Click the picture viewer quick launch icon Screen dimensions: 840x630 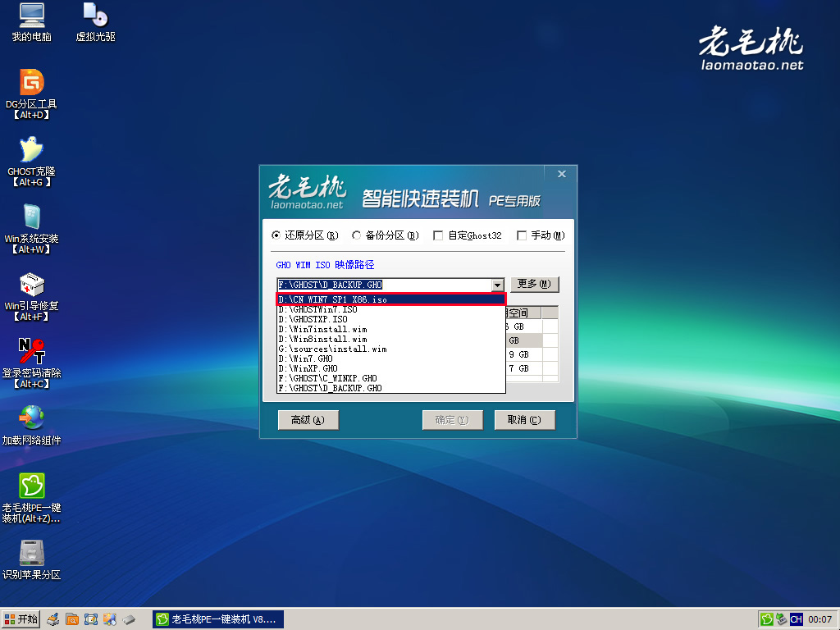tap(110, 620)
